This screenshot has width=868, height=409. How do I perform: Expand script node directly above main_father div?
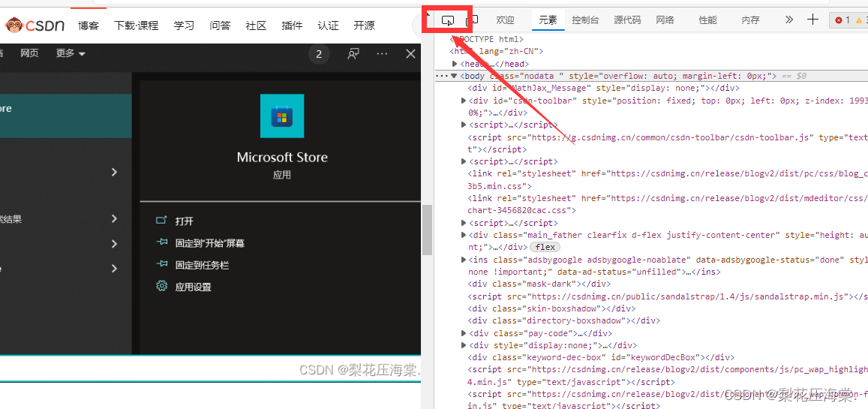tap(464, 223)
